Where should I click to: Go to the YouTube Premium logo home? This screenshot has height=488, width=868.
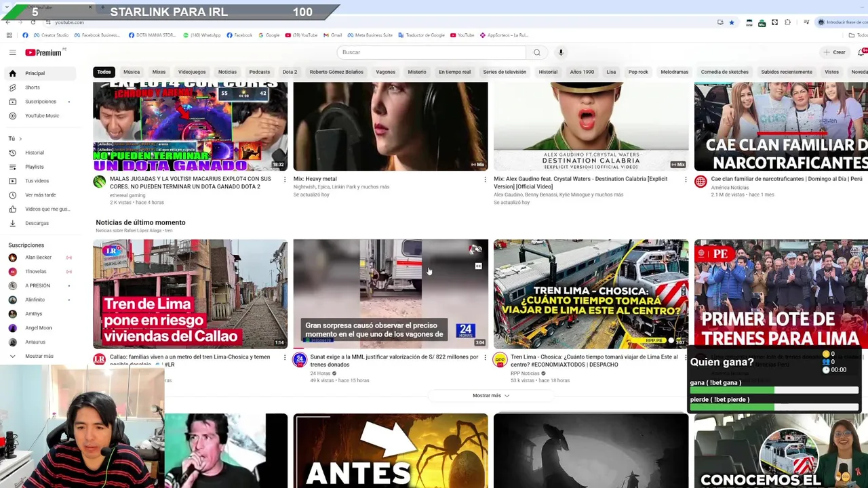[45, 52]
